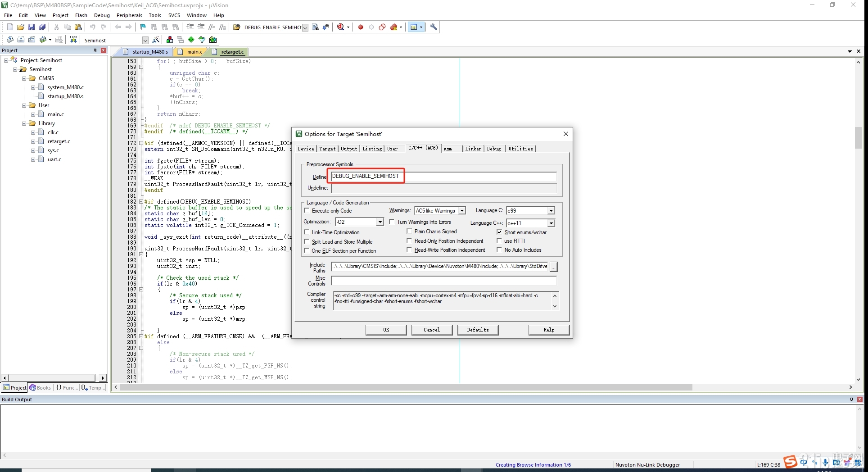Image resolution: width=868 pixels, height=472 pixels.
Task: Click the window layout toolbar icon
Action: coord(414,27)
